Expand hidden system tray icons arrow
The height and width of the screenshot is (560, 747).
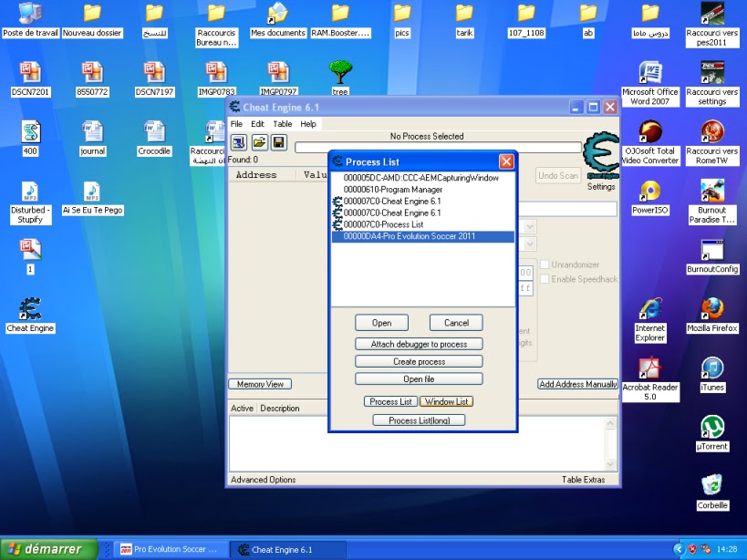pos(679,550)
